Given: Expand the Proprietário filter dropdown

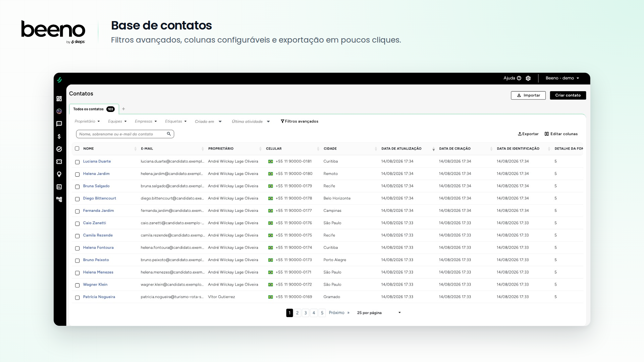Looking at the screenshot, I should [x=87, y=121].
